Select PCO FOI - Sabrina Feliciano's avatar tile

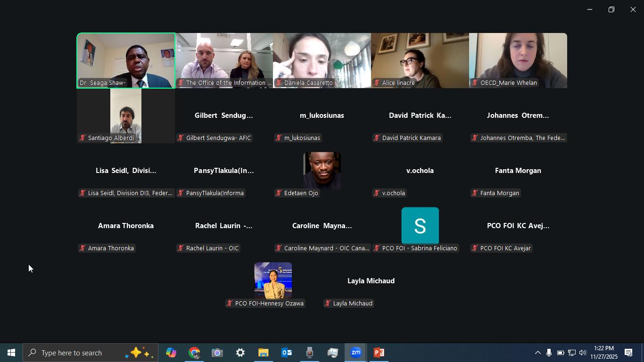[x=420, y=226]
